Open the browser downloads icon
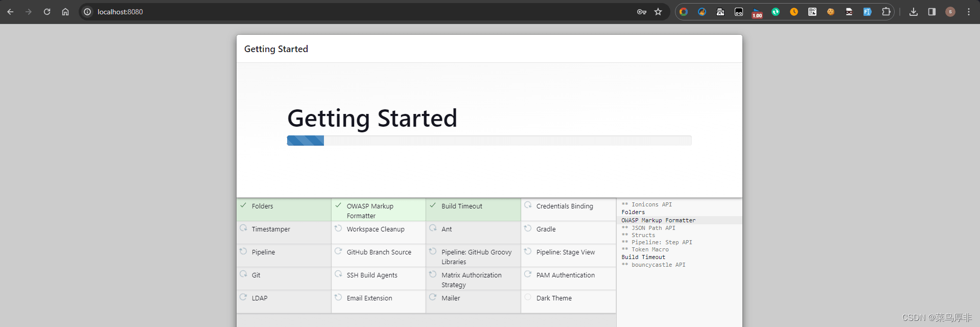This screenshot has width=980, height=327. [914, 12]
